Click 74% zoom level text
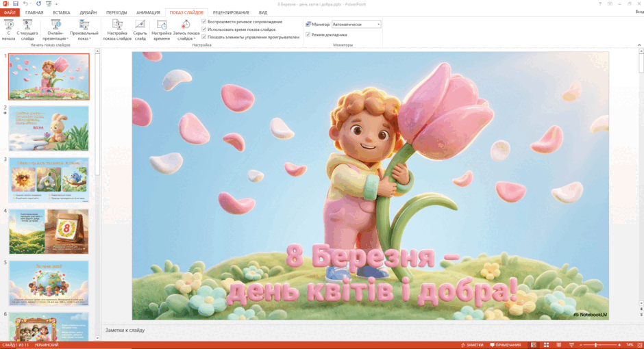The width and height of the screenshot is (644, 349). click(x=629, y=346)
